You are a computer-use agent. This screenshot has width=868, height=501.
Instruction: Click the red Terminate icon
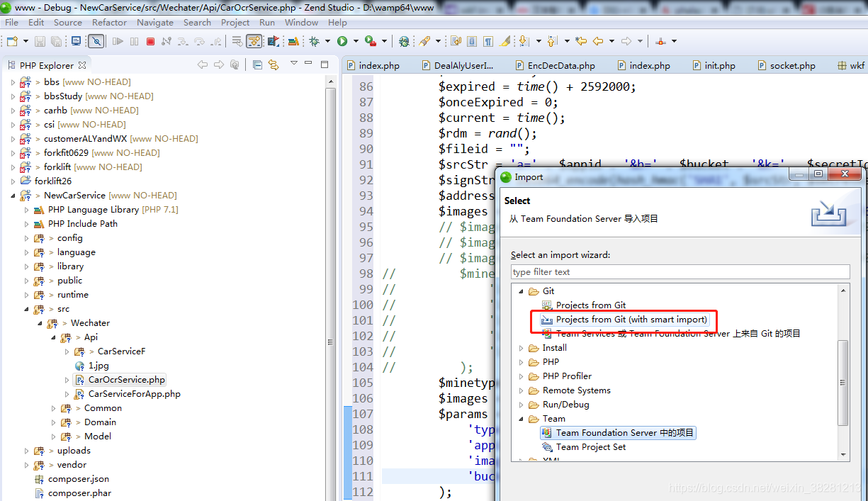point(150,41)
